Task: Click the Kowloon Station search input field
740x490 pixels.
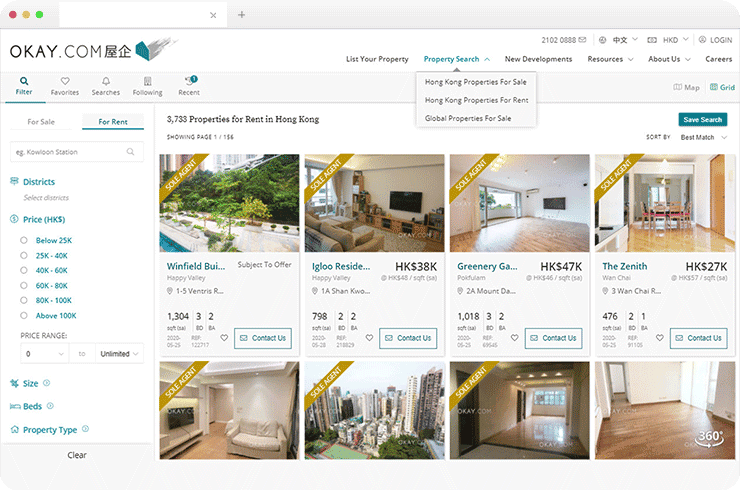Action: coord(66,152)
